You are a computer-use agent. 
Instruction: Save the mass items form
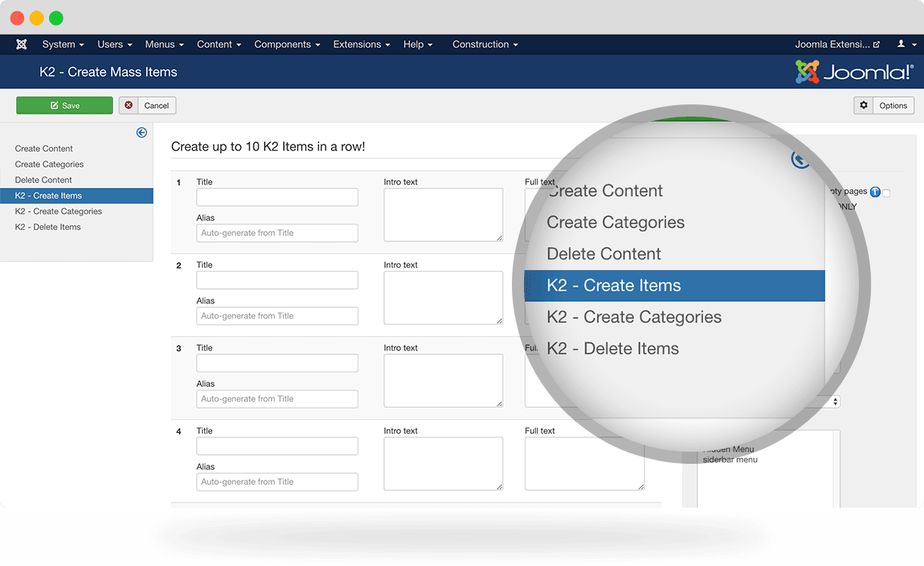pyautogui.click(x=64, y=105)
